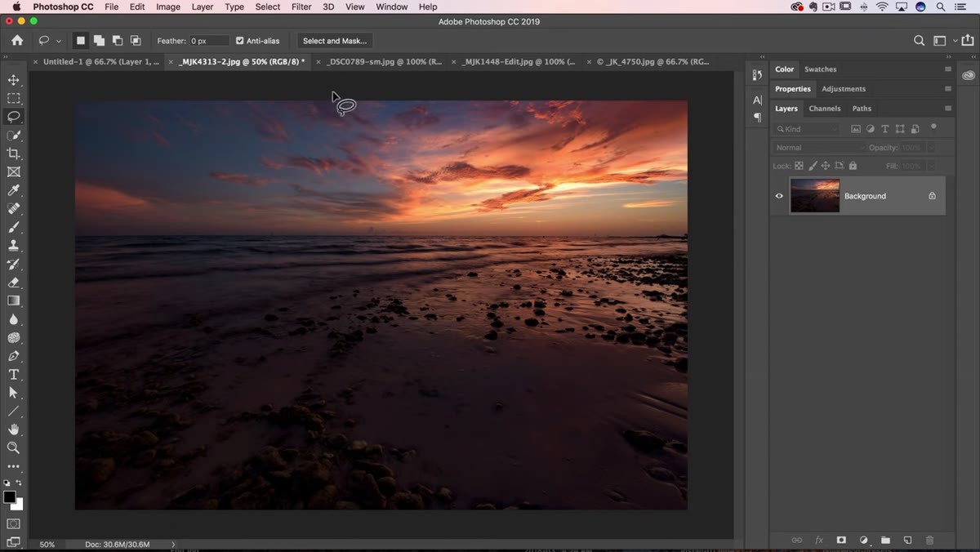
Task: Activate the Horizontal Type tool
Action: [14, 374]
